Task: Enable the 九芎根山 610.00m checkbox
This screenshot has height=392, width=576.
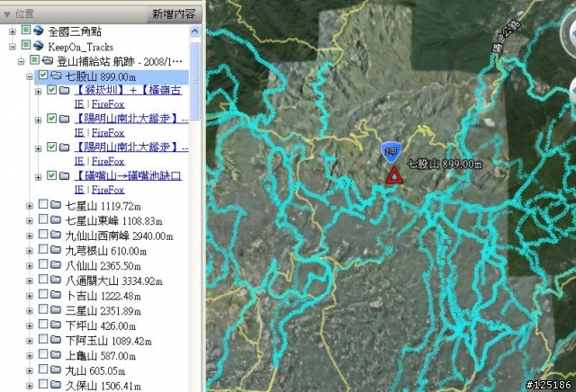Action: [x=43, y=249]
